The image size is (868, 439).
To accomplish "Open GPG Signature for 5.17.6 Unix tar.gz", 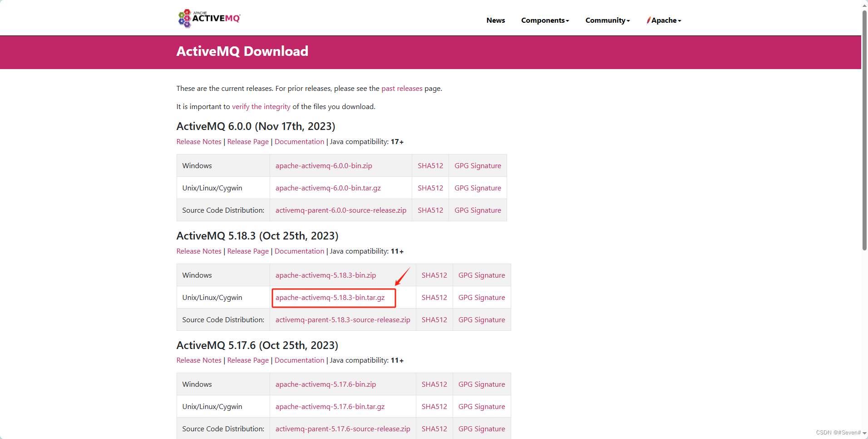I will coord(482,407).
